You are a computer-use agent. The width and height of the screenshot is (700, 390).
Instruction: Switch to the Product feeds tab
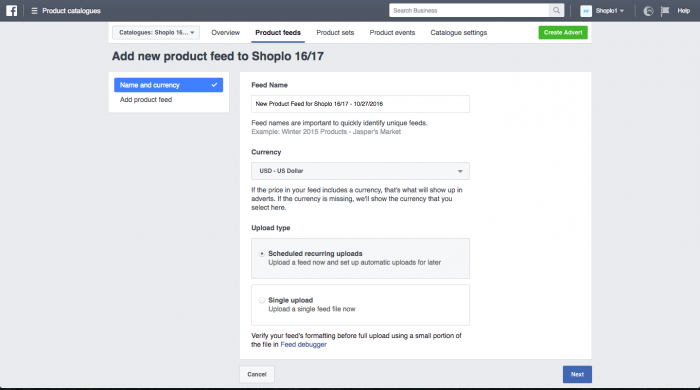coord(278,33)
